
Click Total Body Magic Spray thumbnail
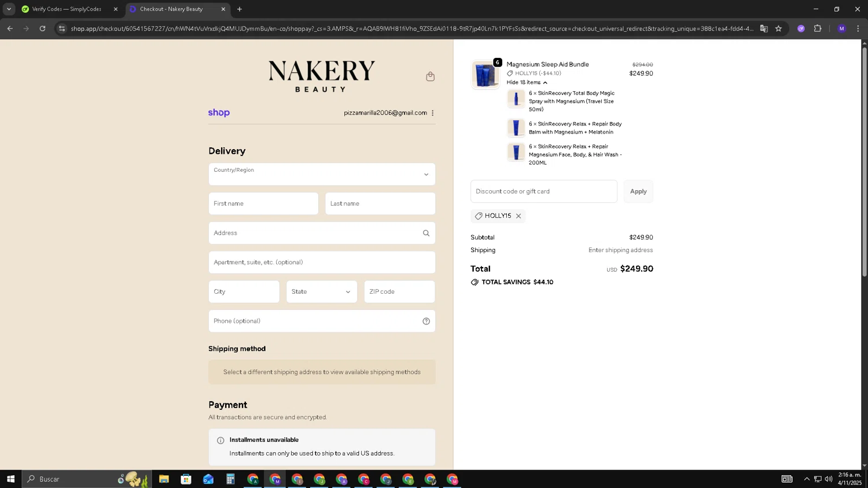click(516, 99)
